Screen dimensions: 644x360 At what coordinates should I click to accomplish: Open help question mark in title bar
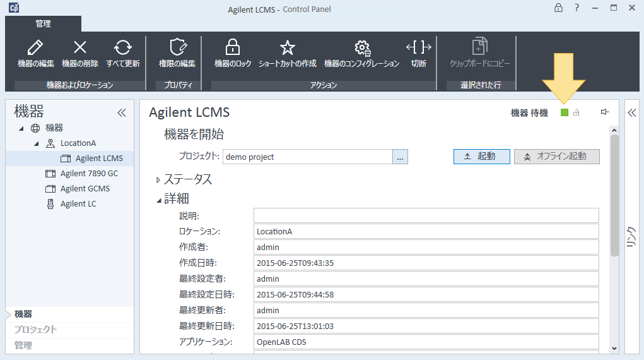(x=577, y=8)
